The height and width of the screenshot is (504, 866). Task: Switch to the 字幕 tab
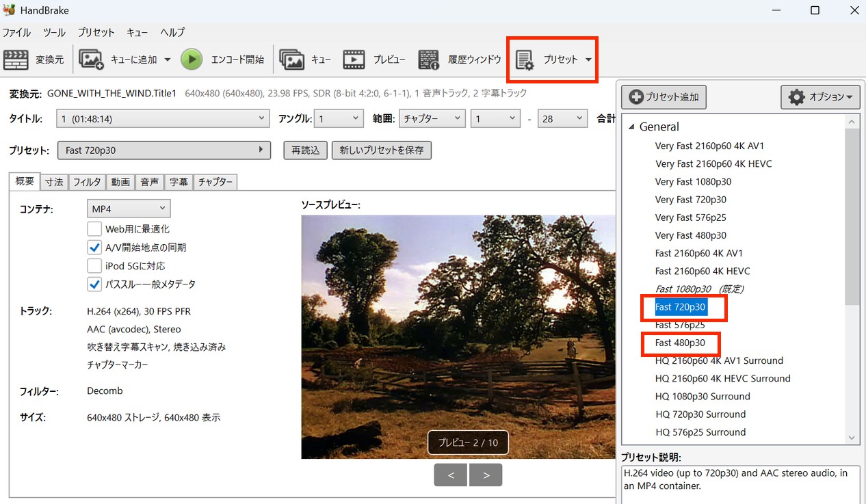(x=179, y=182)
